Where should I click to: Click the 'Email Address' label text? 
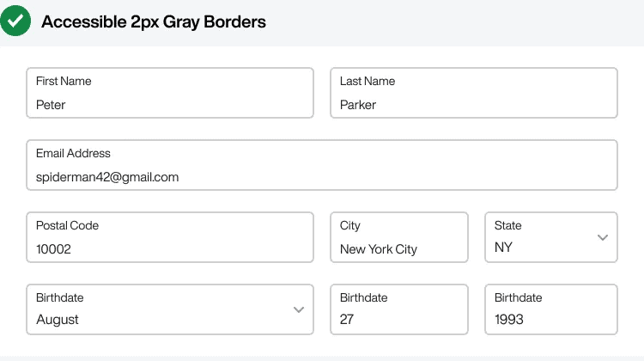pyautogui.click(x=73, y=153)
